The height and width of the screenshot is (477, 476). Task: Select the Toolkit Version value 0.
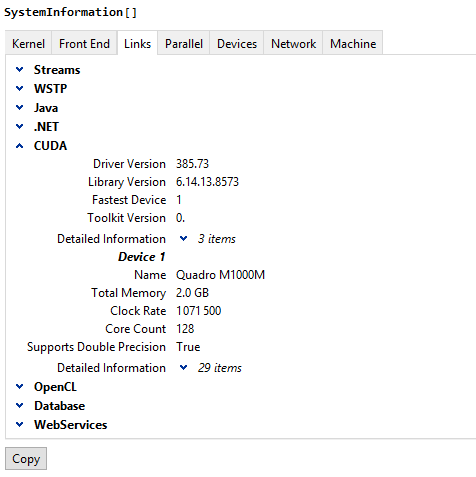click(180, 218)
